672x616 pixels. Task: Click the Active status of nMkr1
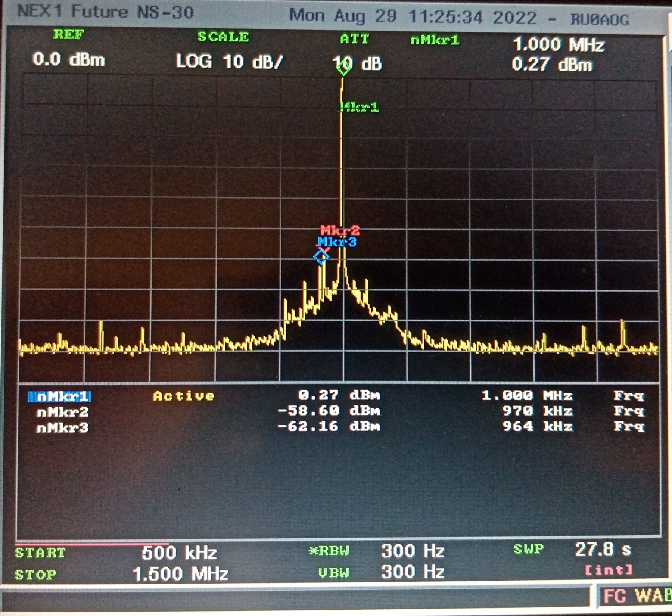click(x=184, y=396)
